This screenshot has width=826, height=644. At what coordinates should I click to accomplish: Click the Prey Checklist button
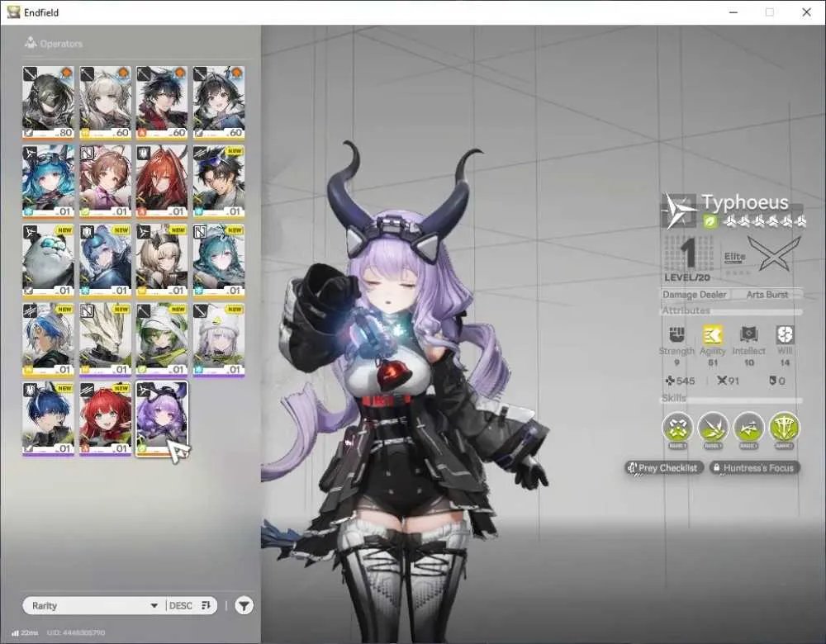click(664, 467)
